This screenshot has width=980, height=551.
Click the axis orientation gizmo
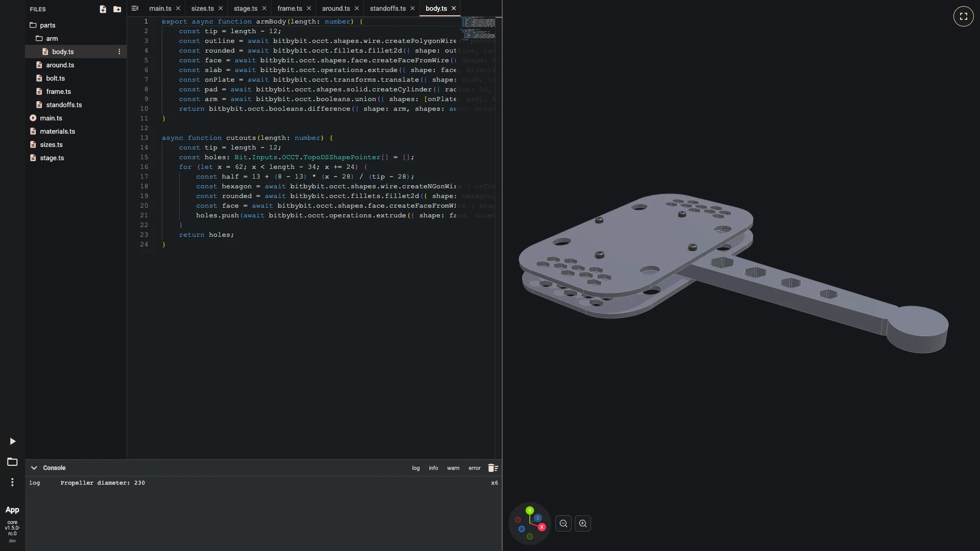pyautogui.click(x=530, y=523)
